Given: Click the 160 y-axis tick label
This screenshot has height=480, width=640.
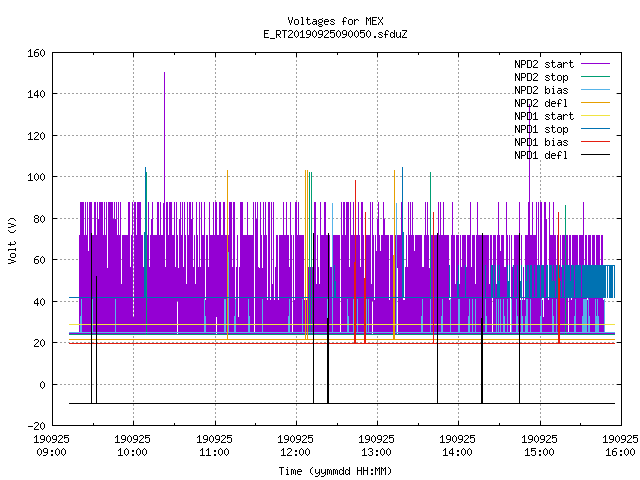Looking at the screenshot, I should (36, 53).
